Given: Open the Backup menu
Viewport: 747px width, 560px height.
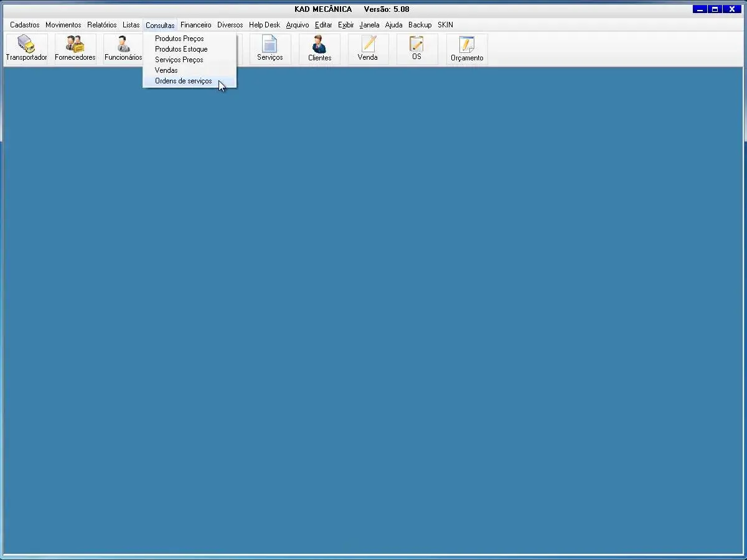Looking at the screenshot, I should click(420, 25).
